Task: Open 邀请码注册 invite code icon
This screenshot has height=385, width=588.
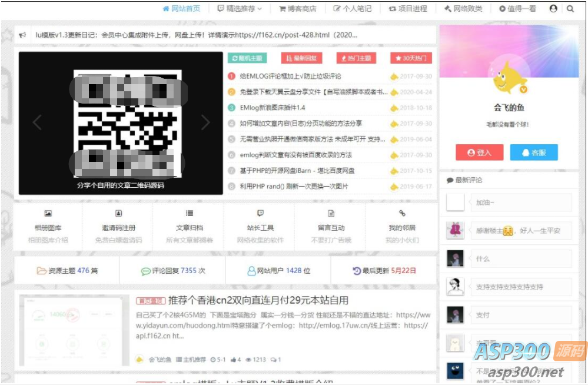Action: (x=118, y=213)
